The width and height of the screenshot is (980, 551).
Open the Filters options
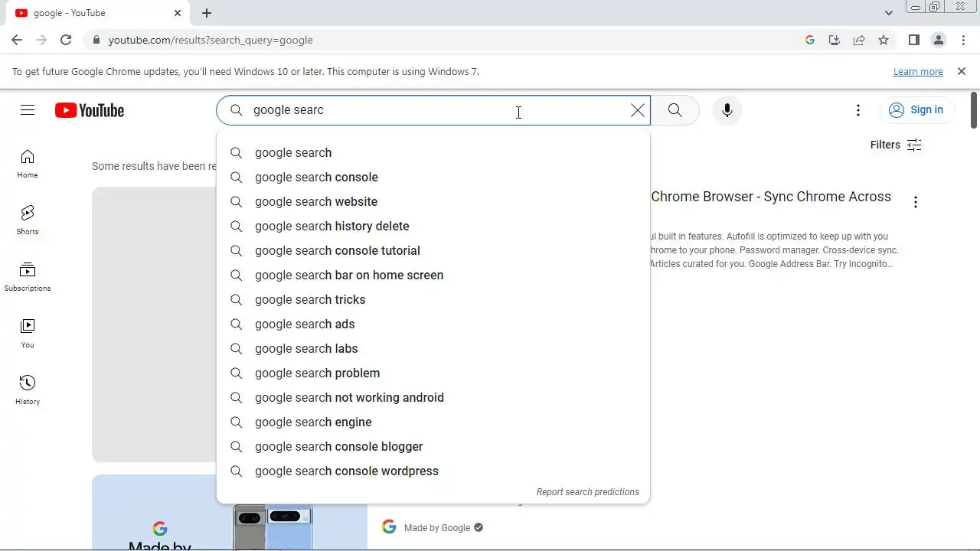896,145
